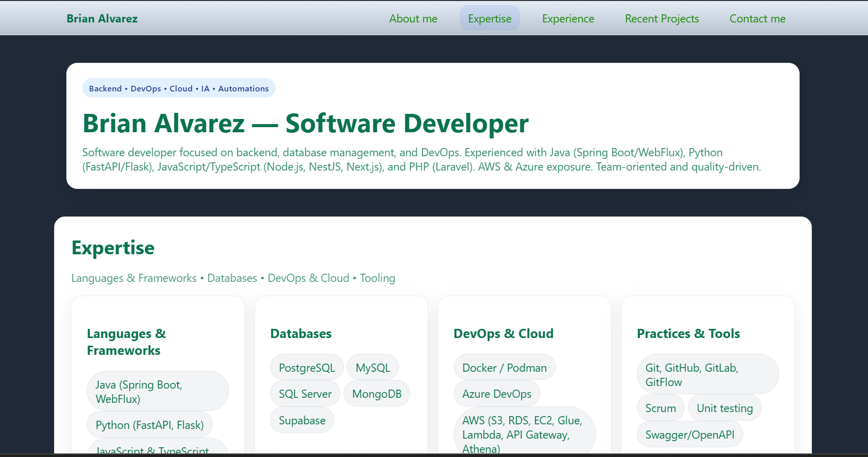Click the Brian Alvarez Software Developer heading
This screenshot has height=457, width=868.
click(305, 124)
